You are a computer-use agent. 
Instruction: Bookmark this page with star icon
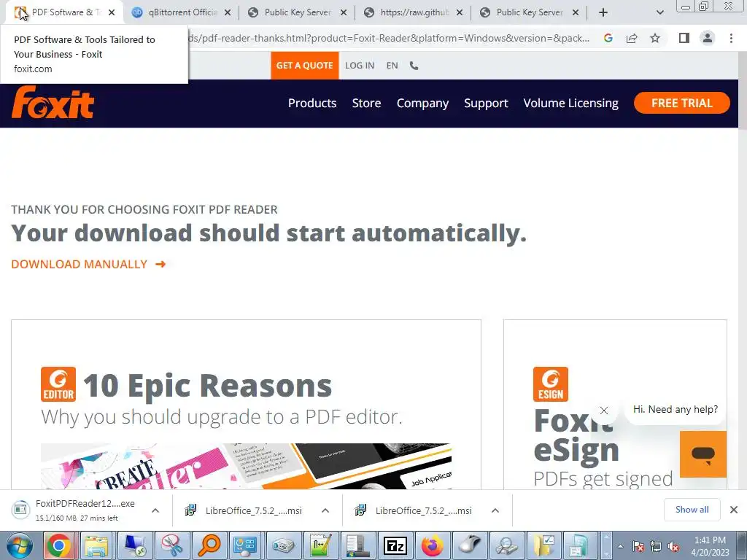pos(655,38)
